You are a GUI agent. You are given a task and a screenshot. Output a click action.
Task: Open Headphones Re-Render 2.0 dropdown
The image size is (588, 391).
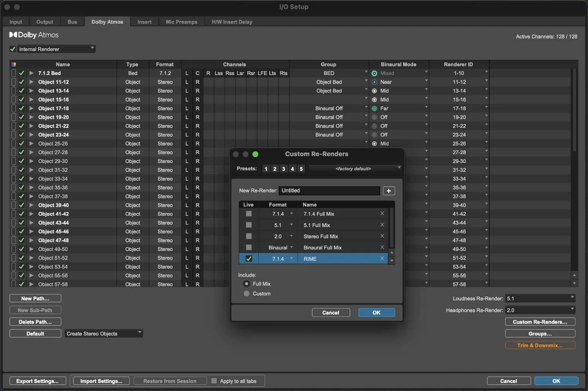pyautogui.click(x=541, y=310)
